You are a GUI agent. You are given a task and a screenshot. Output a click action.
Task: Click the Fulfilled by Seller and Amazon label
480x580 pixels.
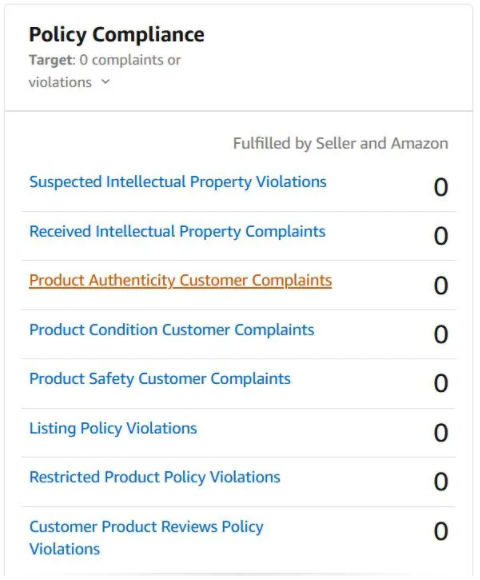341,144
